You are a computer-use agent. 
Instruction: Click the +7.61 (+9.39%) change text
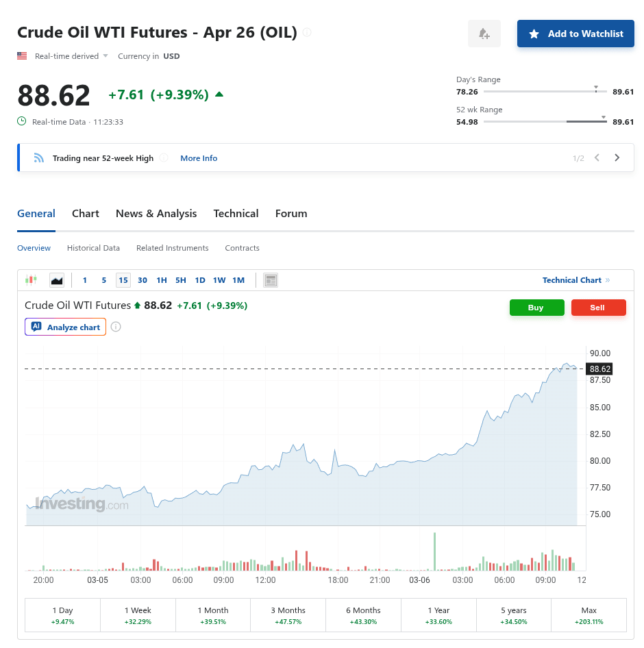[158, 95]
